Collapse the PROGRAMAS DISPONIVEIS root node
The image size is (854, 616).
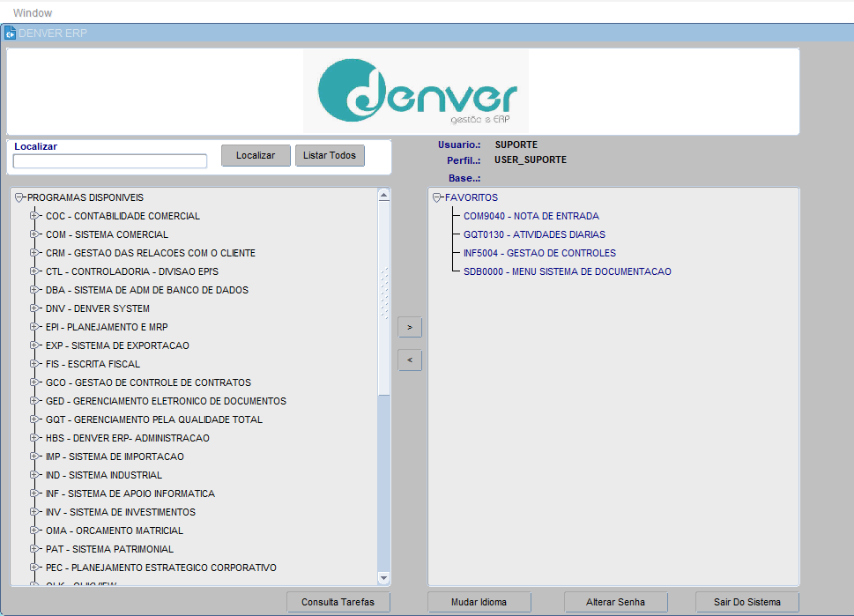tap(19, 197)
